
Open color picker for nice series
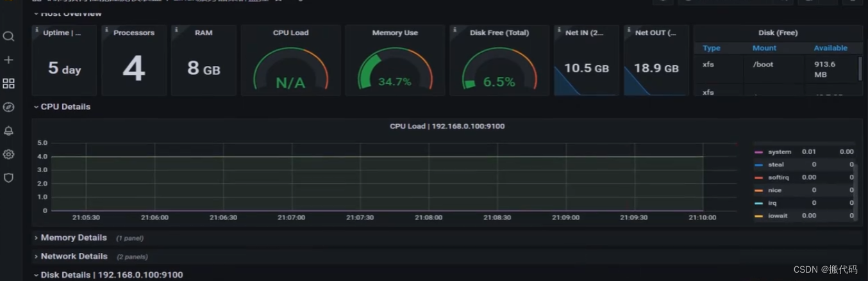point(759,191)
